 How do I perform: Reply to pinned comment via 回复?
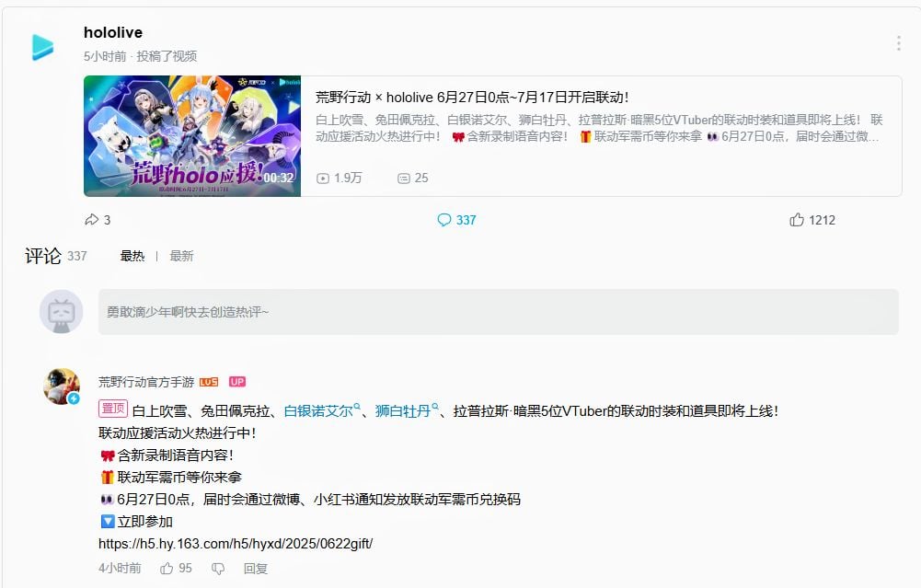tap(256, 568)
